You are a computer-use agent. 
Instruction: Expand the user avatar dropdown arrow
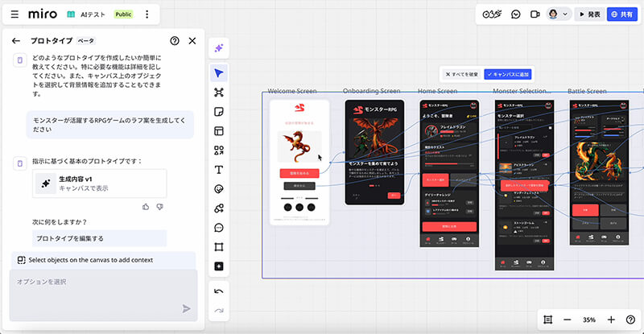(x=566, y=14)
